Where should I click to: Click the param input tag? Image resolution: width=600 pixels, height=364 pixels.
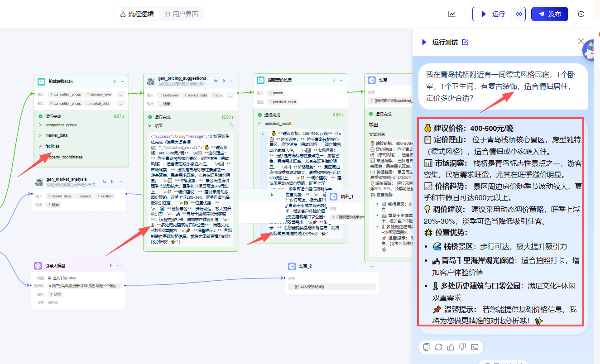(x=276, y=93)
